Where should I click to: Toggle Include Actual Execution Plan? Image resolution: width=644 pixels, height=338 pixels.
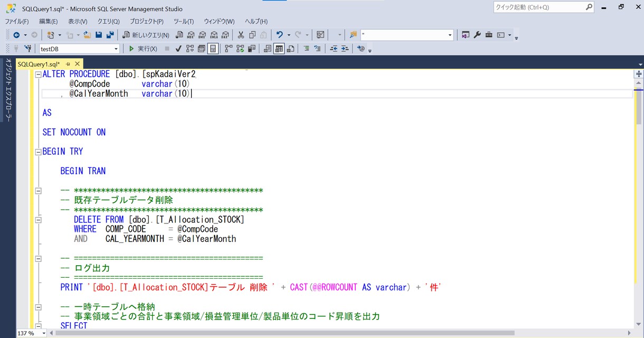click(229, 49)
